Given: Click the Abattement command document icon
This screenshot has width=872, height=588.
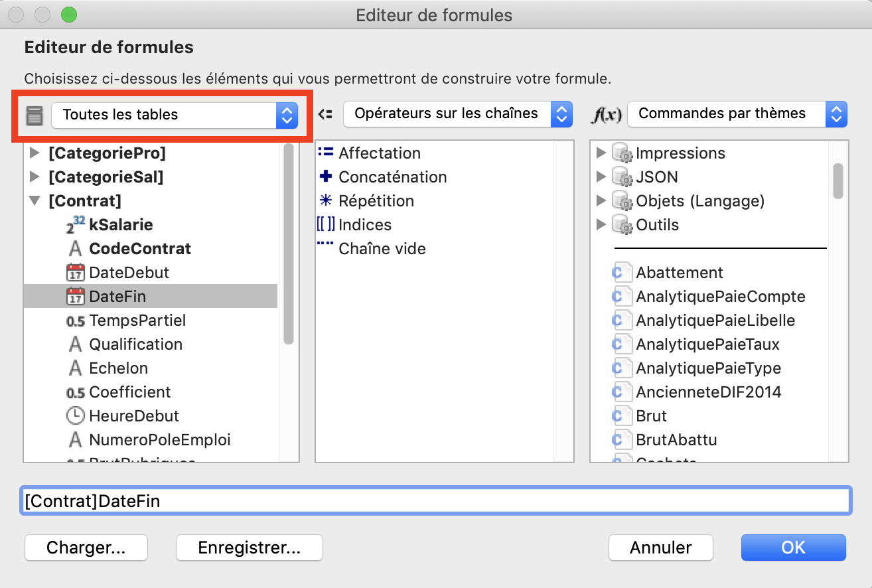Looking at the screenshot, I should pyautogui.click(x=621, y=273).
